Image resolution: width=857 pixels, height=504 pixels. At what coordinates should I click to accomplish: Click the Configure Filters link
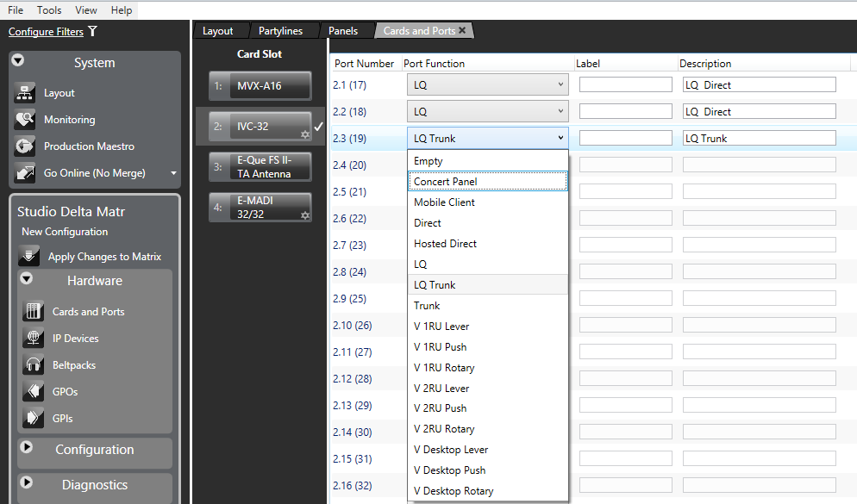(x=46, y=32)
